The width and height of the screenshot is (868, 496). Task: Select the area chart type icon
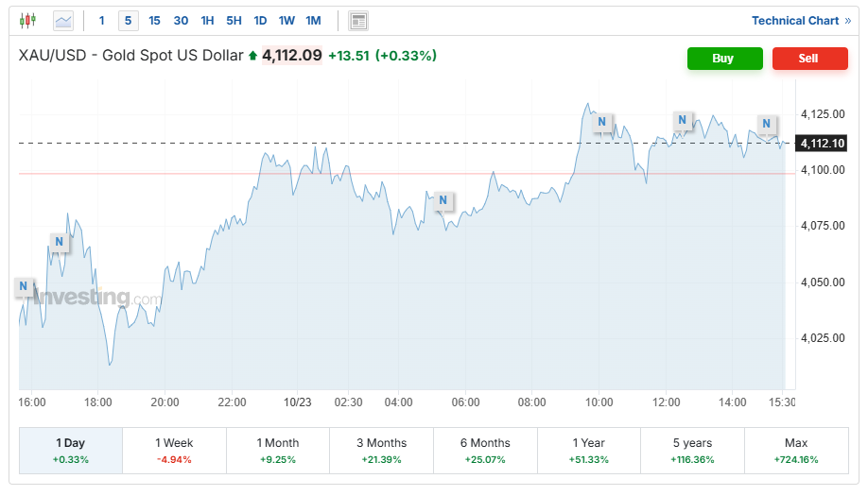pos(63,20)
